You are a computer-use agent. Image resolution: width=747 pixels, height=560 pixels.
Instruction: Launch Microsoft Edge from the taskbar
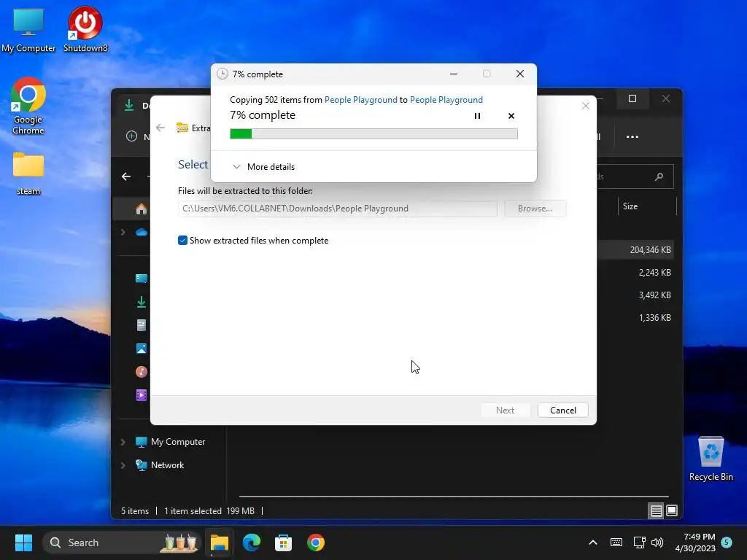(252, 542)
